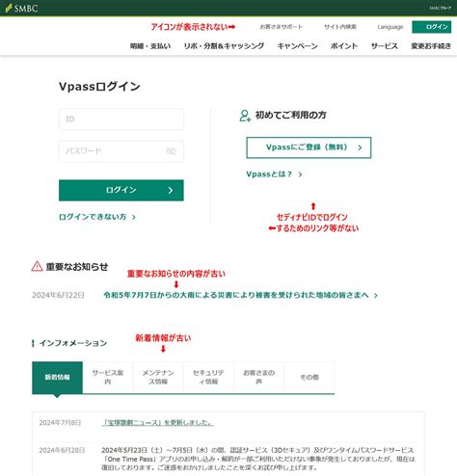Click the インフォメーション heading
Viewport: 457px width, 476px height.
point(73,343)
